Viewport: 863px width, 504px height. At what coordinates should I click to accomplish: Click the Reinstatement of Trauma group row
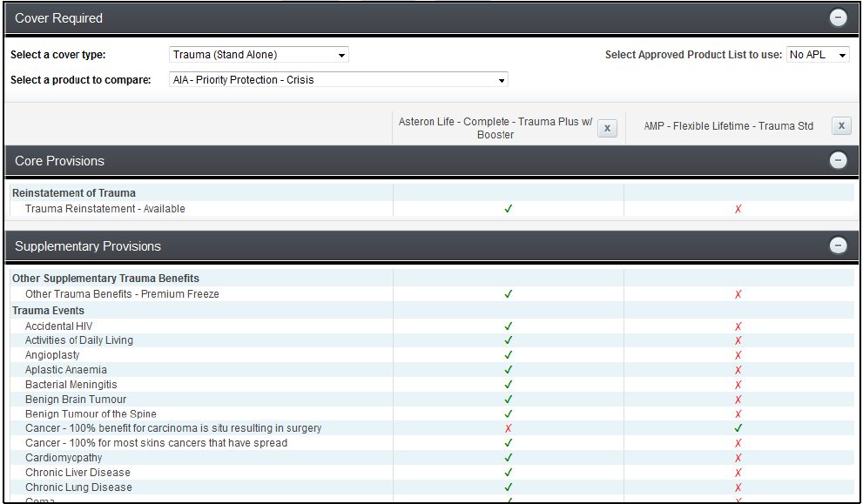[x=432, y=192]
